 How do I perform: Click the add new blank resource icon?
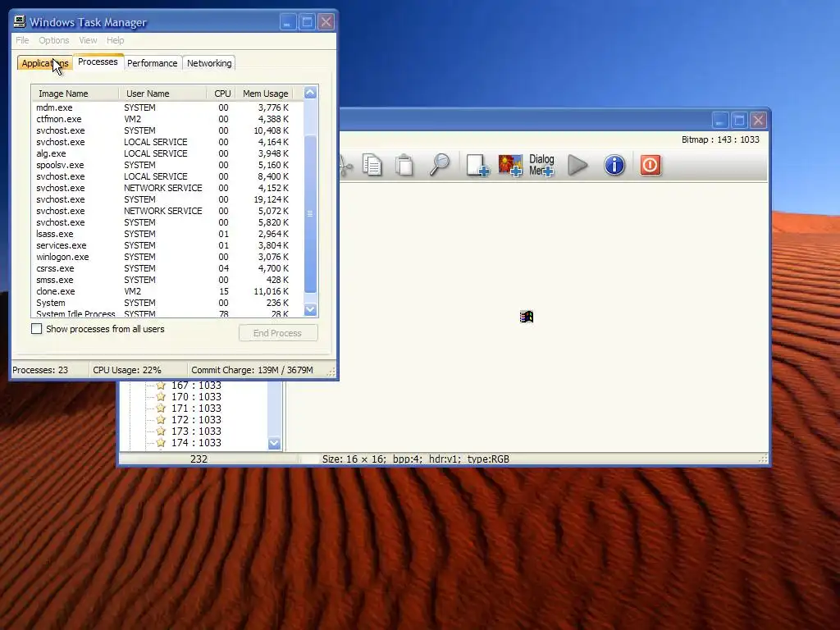[x=477, y=165]
